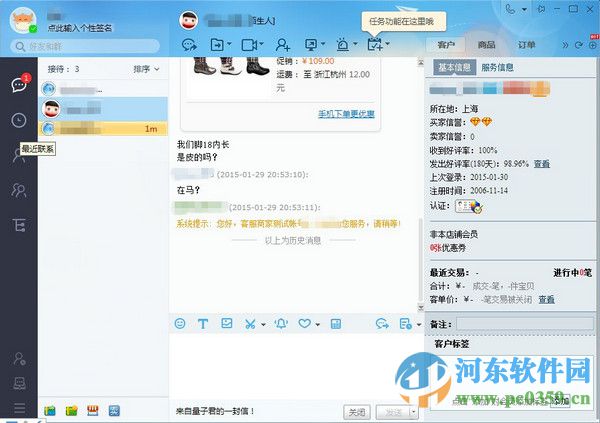This screenshot has width=600, height=423.
Task: Open the contact settings icon near sidebar bottom
Action: click(19, 358)
